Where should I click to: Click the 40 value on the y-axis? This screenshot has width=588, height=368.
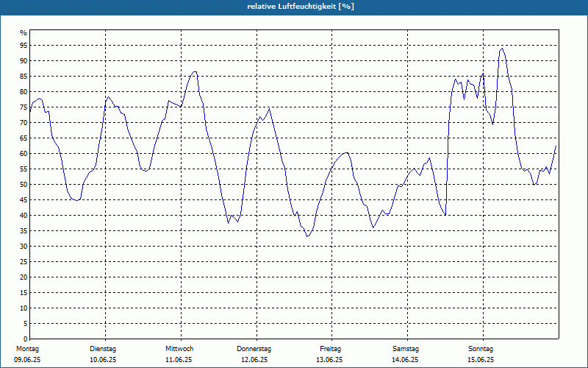coord(24,215)
